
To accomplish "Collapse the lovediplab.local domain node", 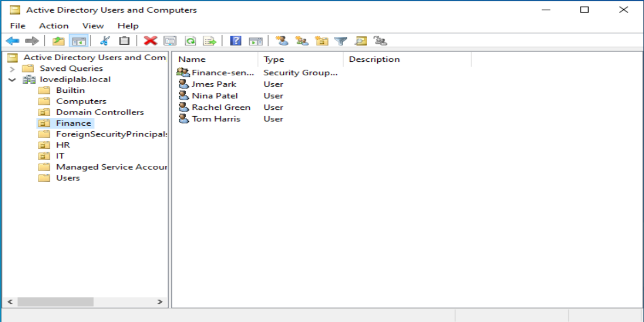I will point(12,79).
